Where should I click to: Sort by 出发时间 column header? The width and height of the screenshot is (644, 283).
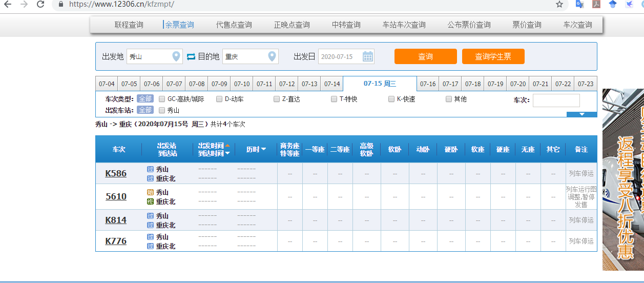click(214, 146)
